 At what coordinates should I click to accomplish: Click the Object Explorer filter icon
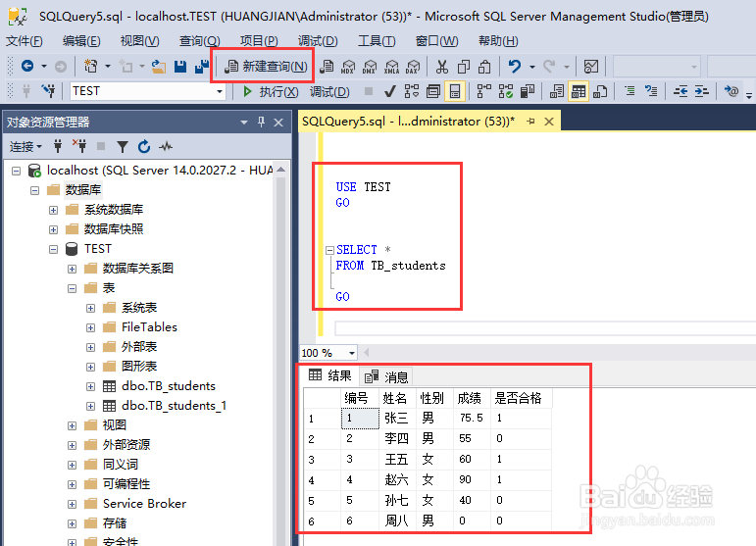tap(123, 146)
